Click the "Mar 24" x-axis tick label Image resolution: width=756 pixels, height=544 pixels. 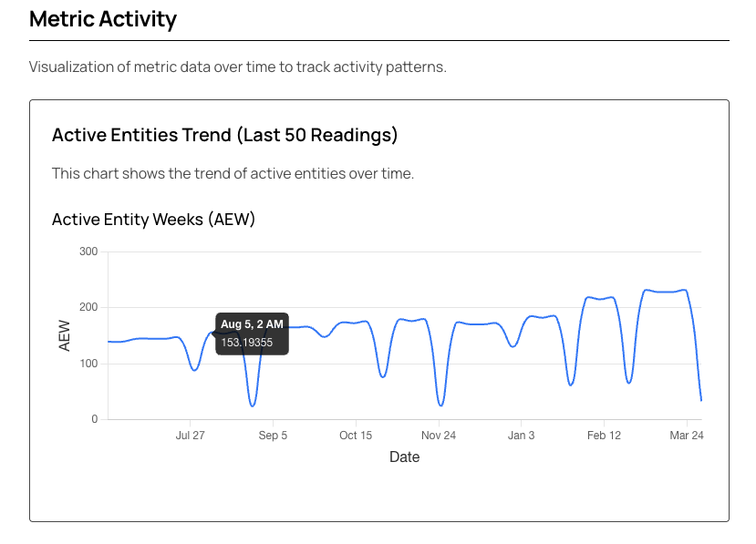point(687,436)
